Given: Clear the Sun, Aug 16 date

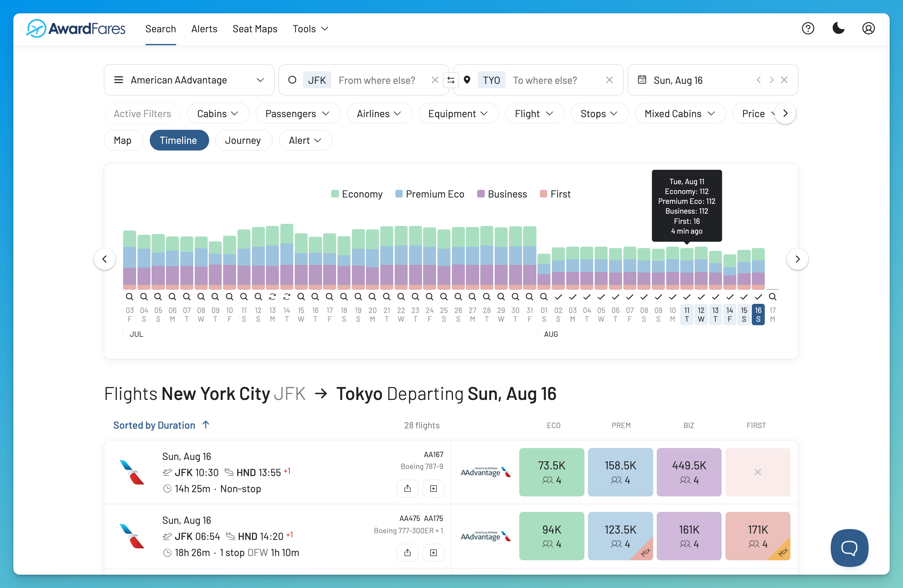Looking at the screenshot, I should (x=784, y=80).
